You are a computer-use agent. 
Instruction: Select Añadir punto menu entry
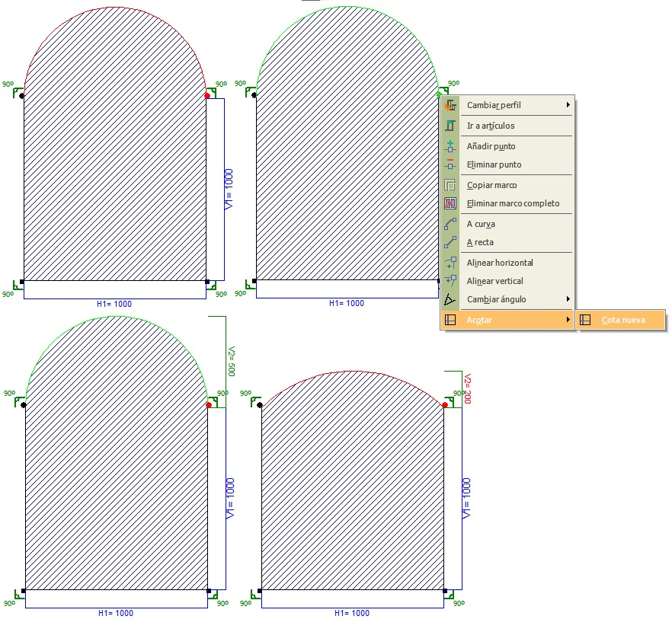(x=507, y=146)
